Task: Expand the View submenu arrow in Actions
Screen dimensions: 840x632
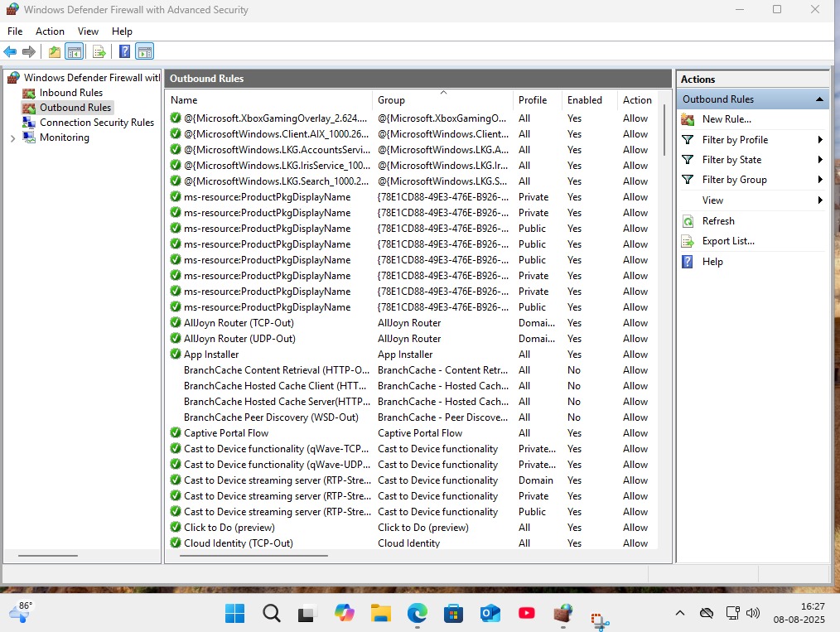Action: [819, 200]
